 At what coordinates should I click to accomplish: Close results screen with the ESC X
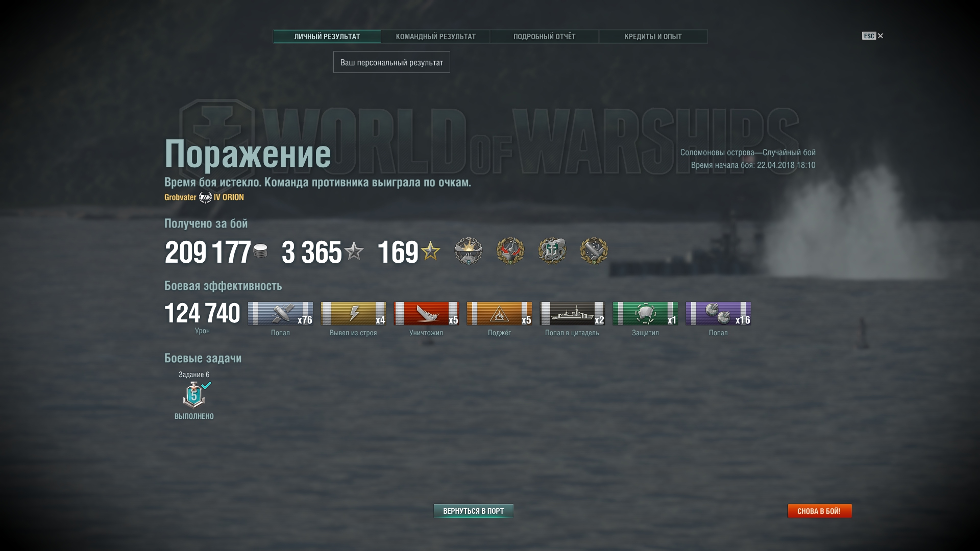(873, 36)
